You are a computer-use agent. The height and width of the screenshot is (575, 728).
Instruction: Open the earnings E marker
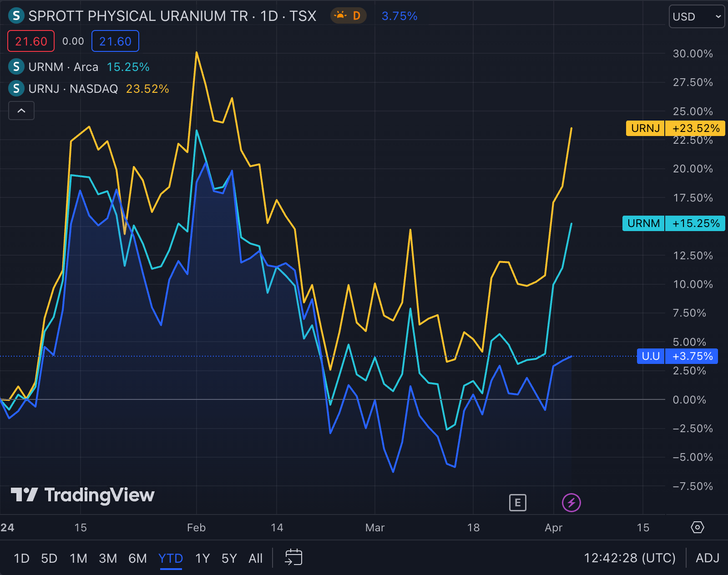tap(517, 503)
